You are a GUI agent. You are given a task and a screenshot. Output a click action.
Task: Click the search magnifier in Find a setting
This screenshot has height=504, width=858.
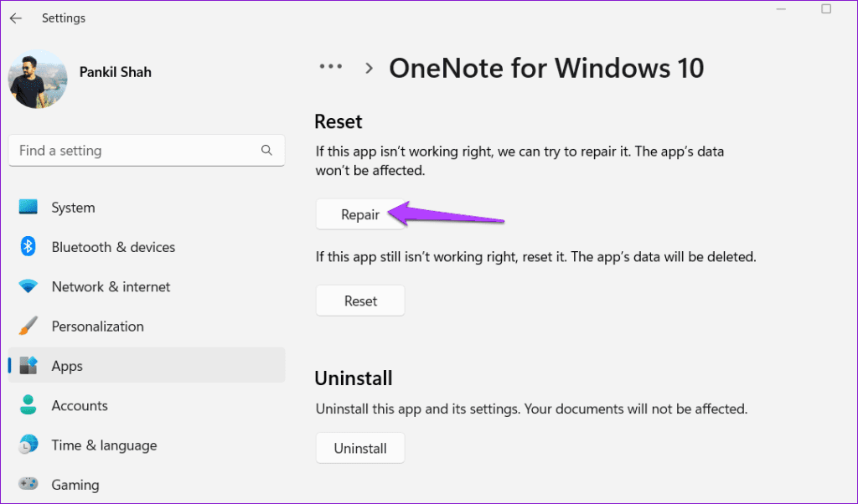point(266,150)
